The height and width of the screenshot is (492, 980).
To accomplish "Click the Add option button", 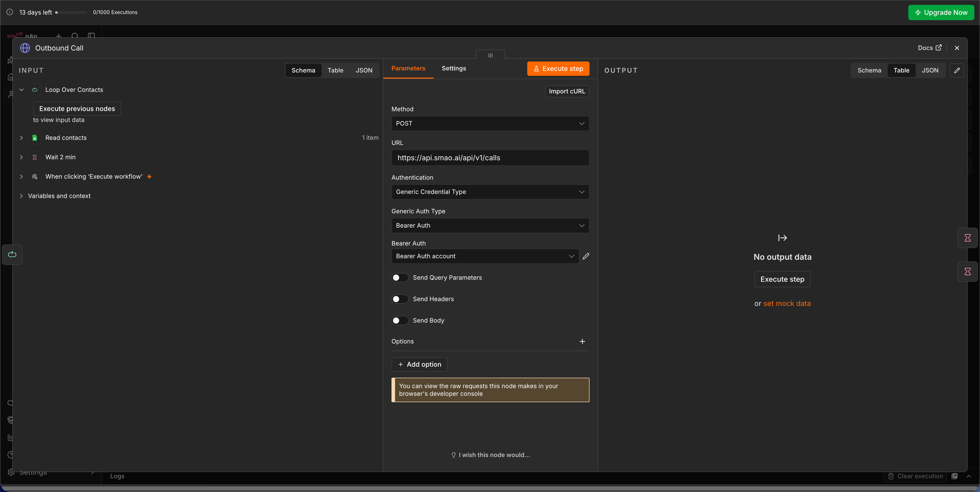I will click(x=419, y=364).
